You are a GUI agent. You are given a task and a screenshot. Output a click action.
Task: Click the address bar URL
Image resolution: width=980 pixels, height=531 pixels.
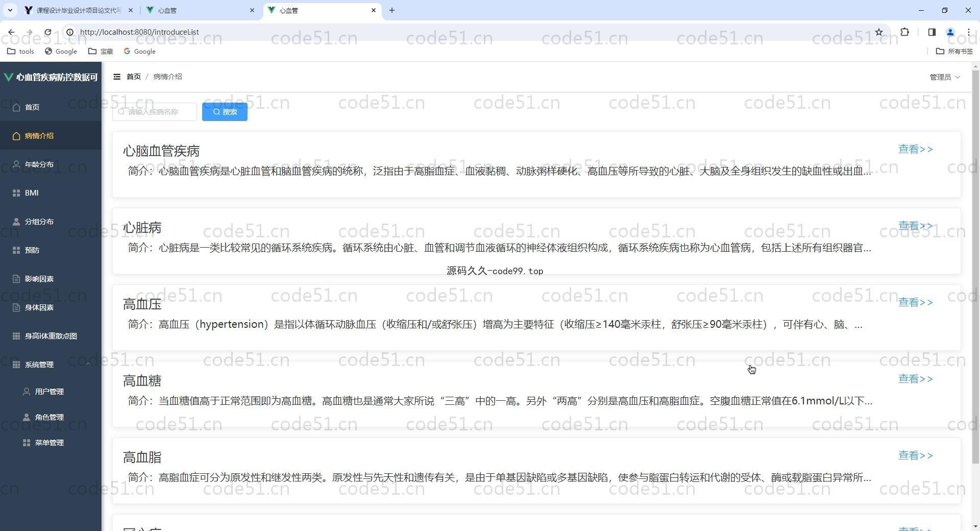[139, 32]
